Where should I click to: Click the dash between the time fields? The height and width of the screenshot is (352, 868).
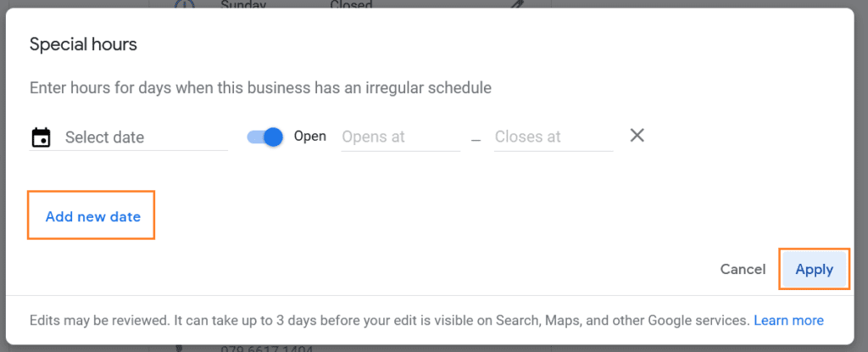476,138
